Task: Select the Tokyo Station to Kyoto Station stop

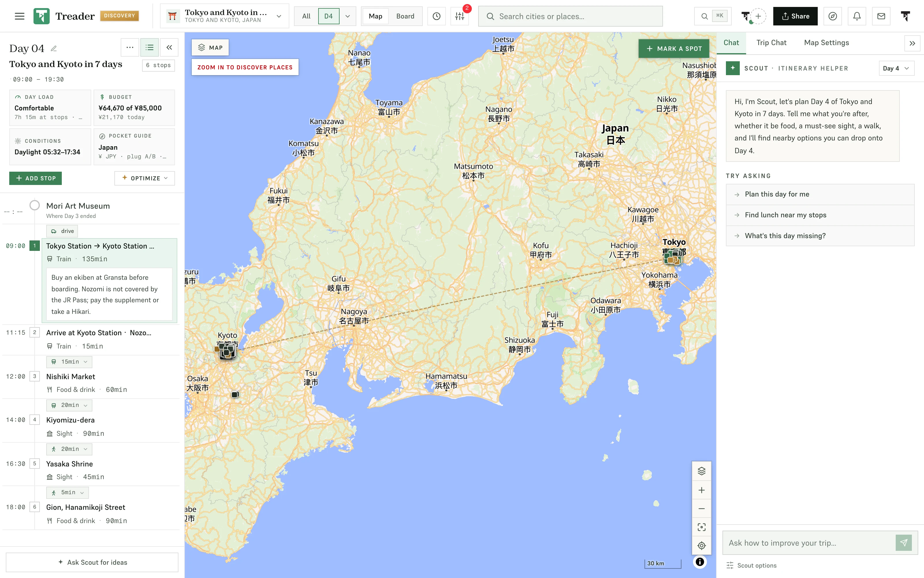Action: [x=109, y=281]
